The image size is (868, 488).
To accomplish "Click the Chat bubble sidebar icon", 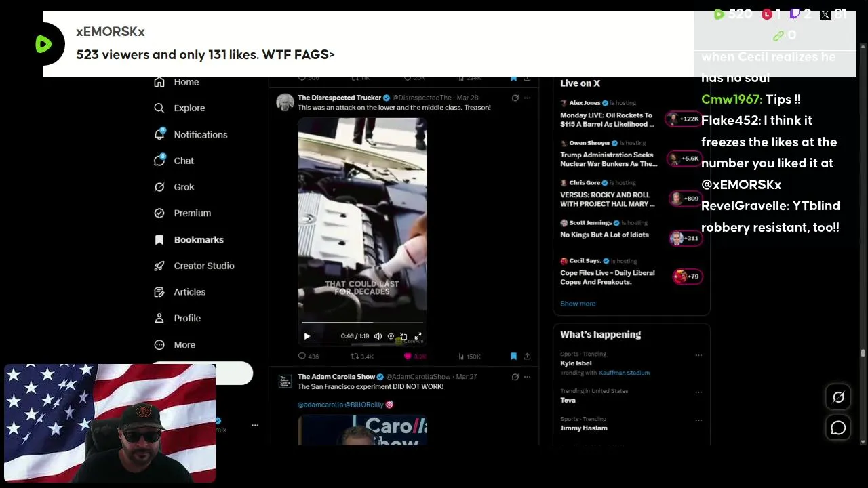I will pyautogui.click(x=159, y=161).
